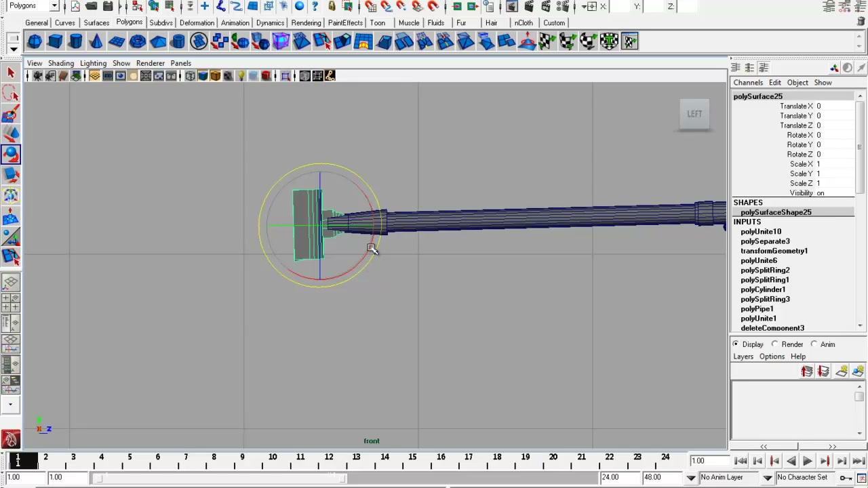
Task: Click the current frame input field
Action: click(x=709, y=461)
